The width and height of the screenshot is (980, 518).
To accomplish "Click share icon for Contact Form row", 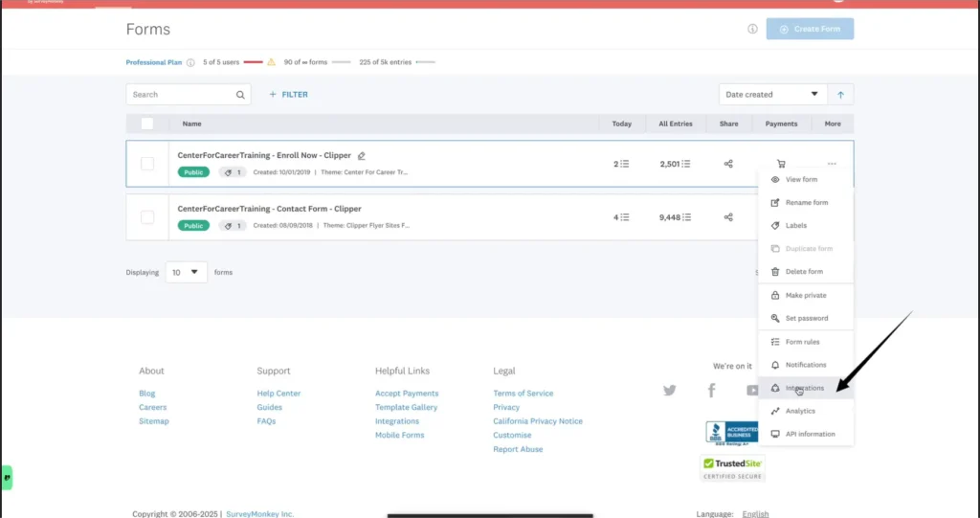I will (x=728, y=217).
